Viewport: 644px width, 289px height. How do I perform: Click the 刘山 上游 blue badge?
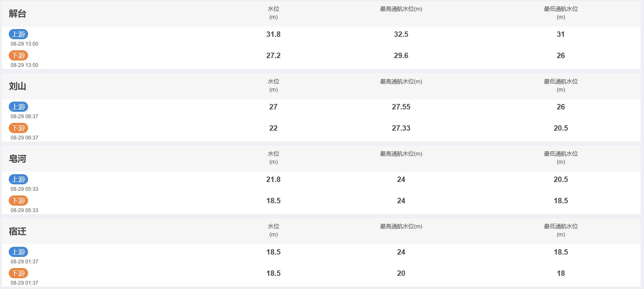pos(18,107)
